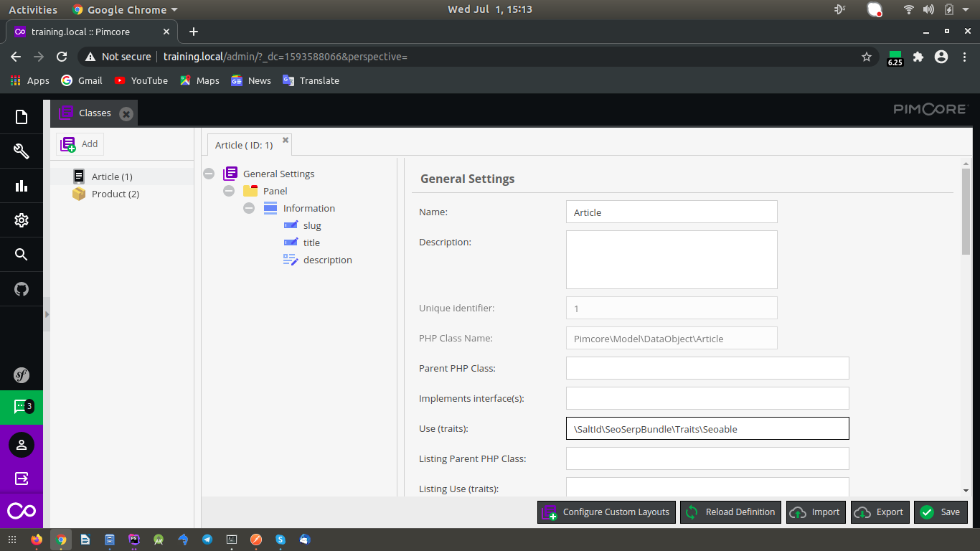This screenshot has width=980, height=551.
Task: Close the Classes tab
Action: 126,113
